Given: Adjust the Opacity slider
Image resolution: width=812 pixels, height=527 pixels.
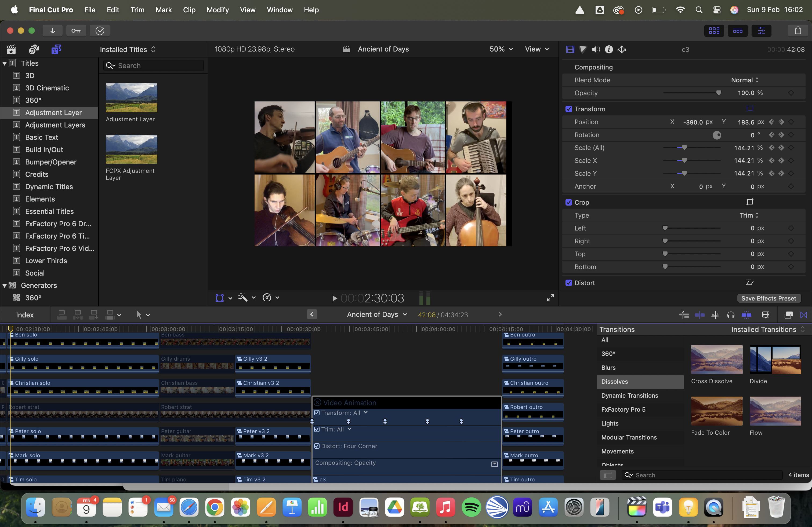Looking at the screenshot, I should pos(719,93).
